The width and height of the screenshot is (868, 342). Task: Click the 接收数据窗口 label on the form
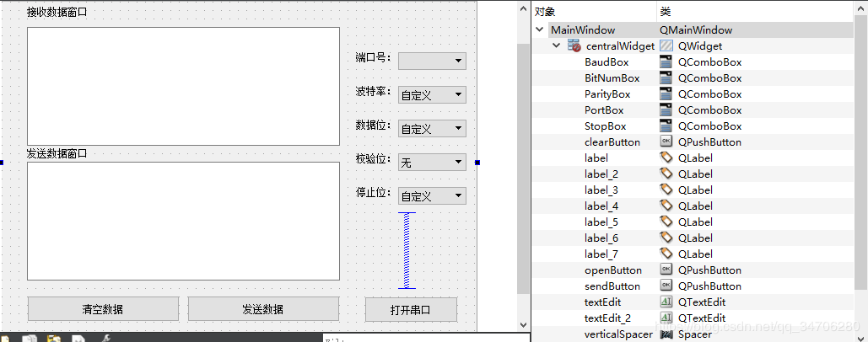(57, 12)
